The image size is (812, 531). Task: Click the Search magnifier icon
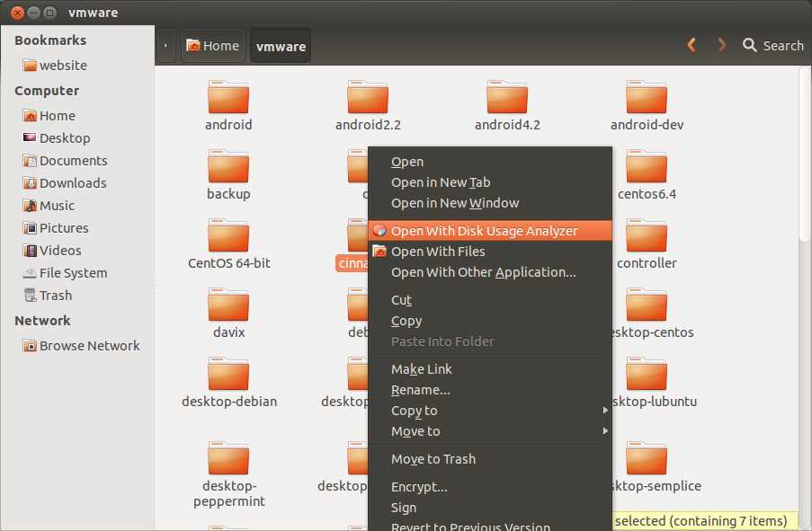click(749, 46)
